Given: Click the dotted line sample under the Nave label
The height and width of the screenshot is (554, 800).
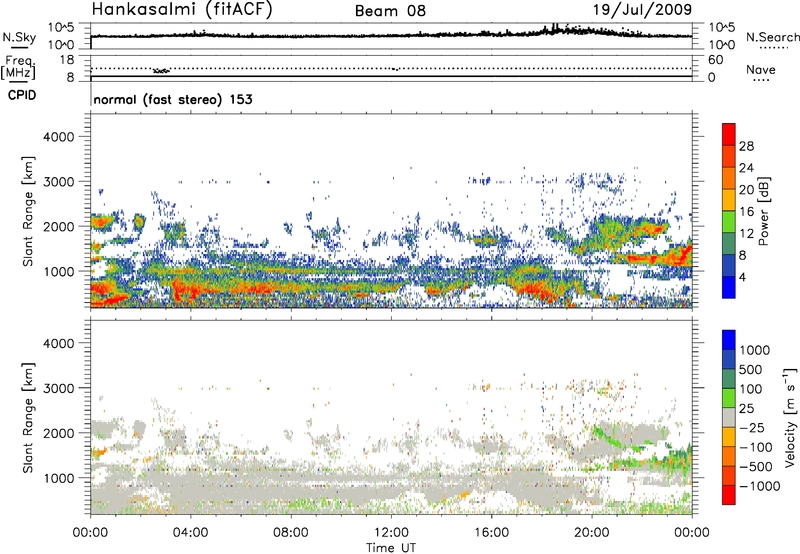Looking at the screenshot, I should tap(761, 81).
